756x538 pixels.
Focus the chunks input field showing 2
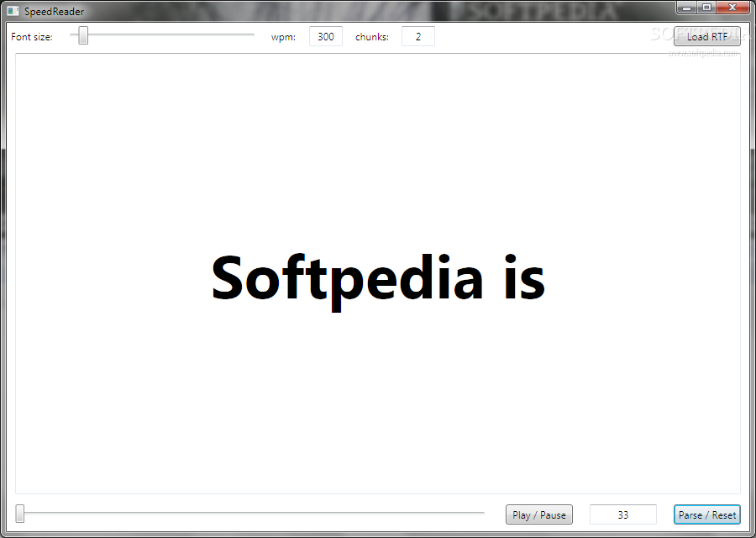418,36
